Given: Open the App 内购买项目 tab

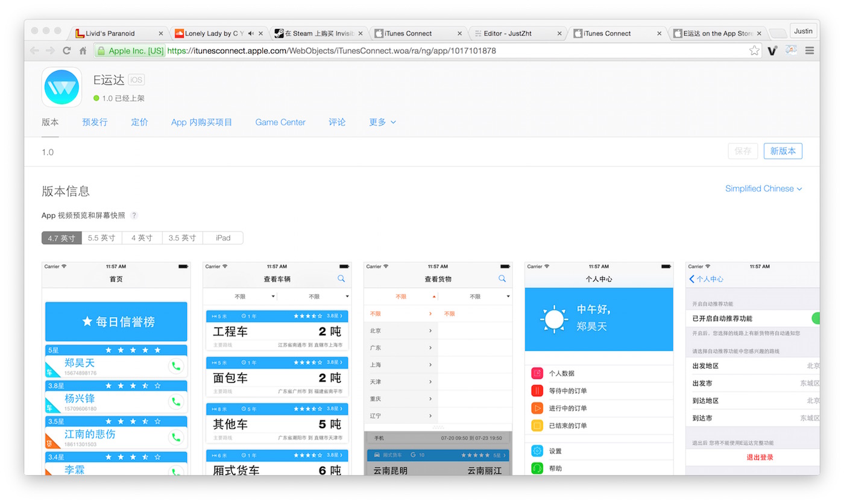Looking at the screenshot, I should click(x=201, y=122).
